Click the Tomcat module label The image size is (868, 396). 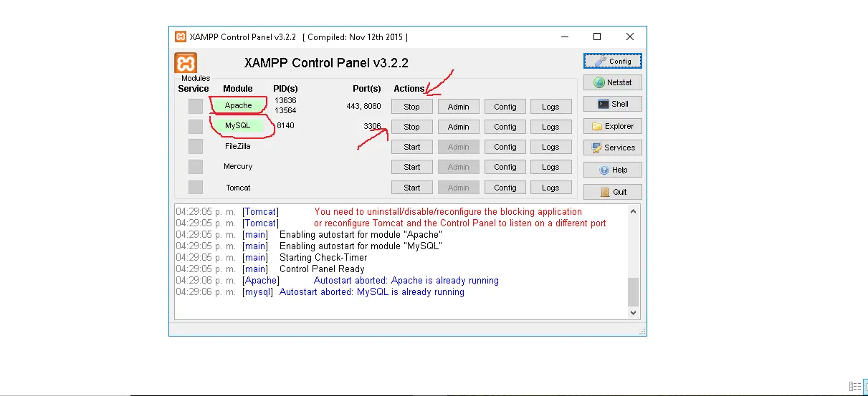(239, 188)
